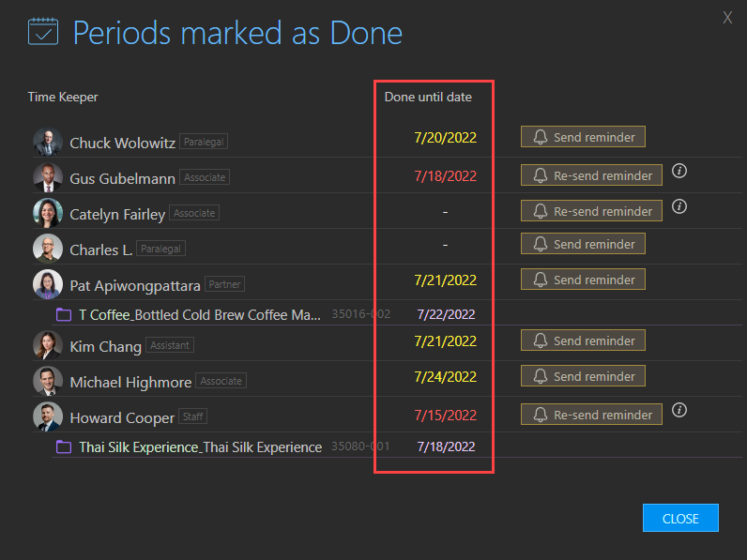Click Catelyn Fairley's avatar

click(x=48, y=213)
